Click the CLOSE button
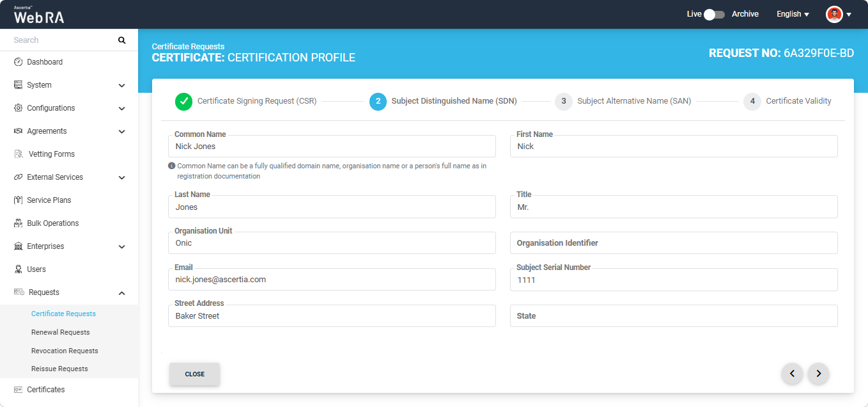 194,374
